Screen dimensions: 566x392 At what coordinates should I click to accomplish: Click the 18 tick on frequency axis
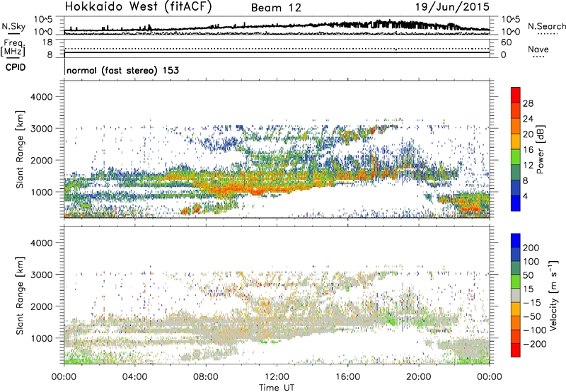[47, 42]
